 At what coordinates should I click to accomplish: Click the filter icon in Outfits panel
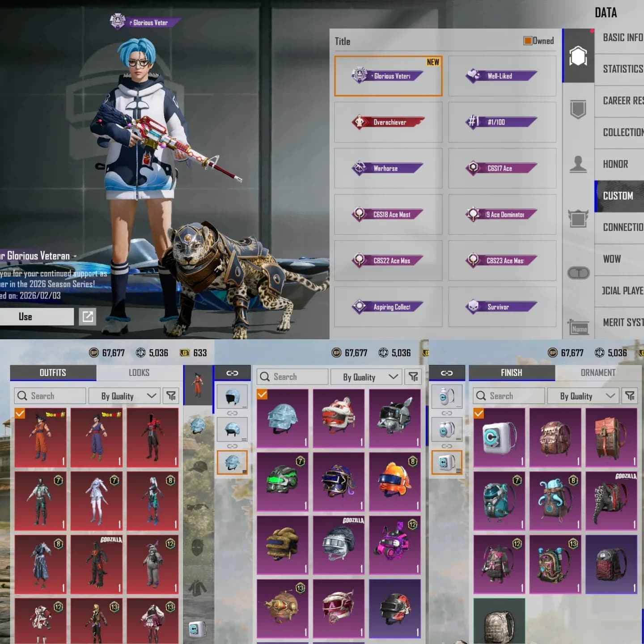tap(171, 396)
